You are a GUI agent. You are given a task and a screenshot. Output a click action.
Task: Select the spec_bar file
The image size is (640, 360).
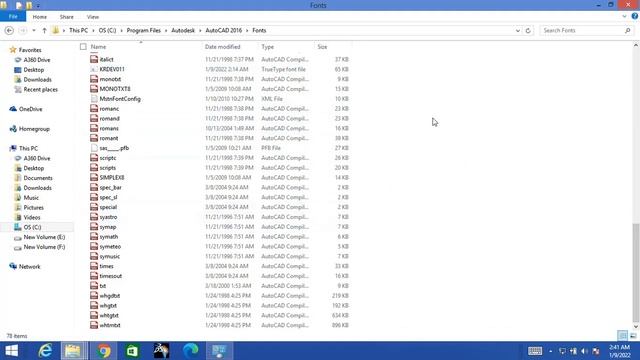coord(111,187)
